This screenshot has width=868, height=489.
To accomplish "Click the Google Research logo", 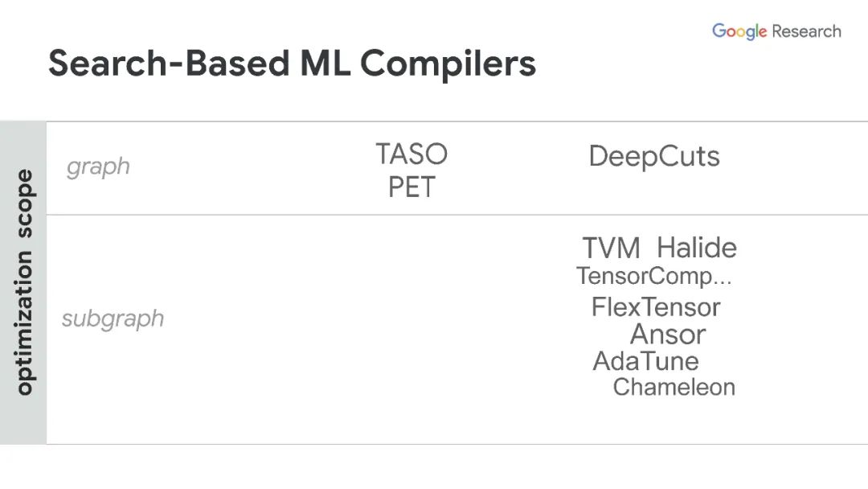I will (x=776, y=31).
